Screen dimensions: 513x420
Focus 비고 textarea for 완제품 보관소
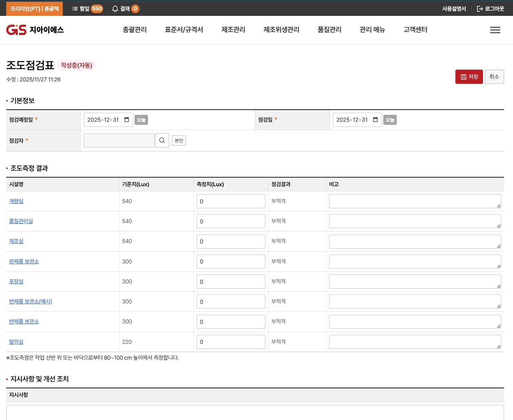click(415, 261)
